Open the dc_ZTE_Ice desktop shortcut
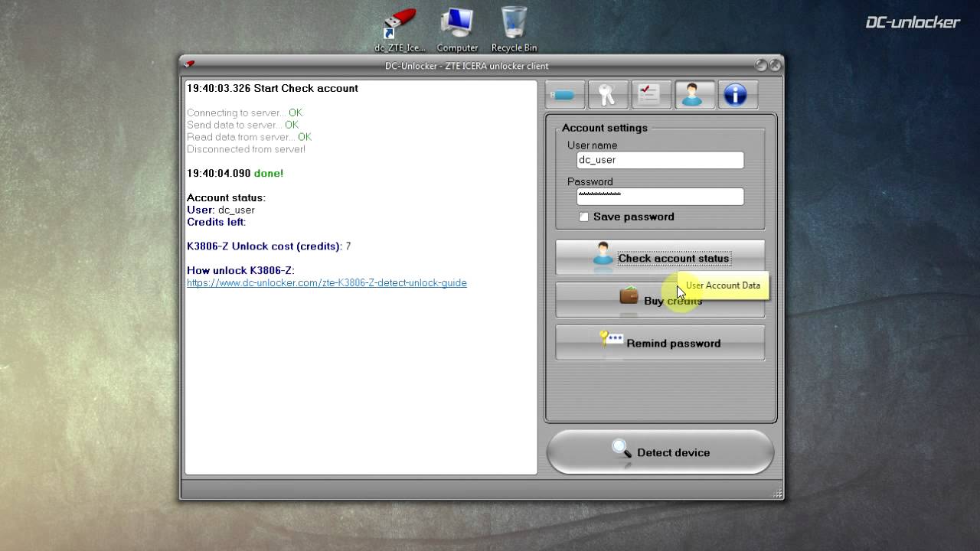This screenshot has height=551, width=980. (x=400, y=30)
